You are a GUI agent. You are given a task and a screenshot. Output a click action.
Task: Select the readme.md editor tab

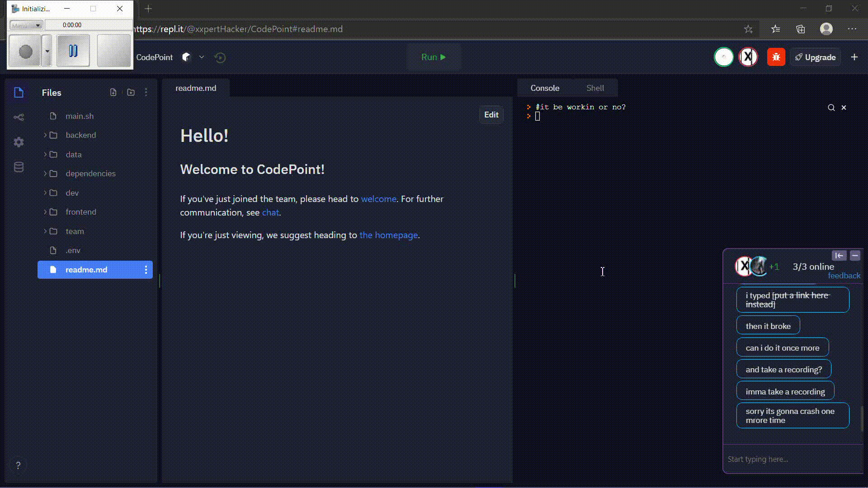(196, 88)
